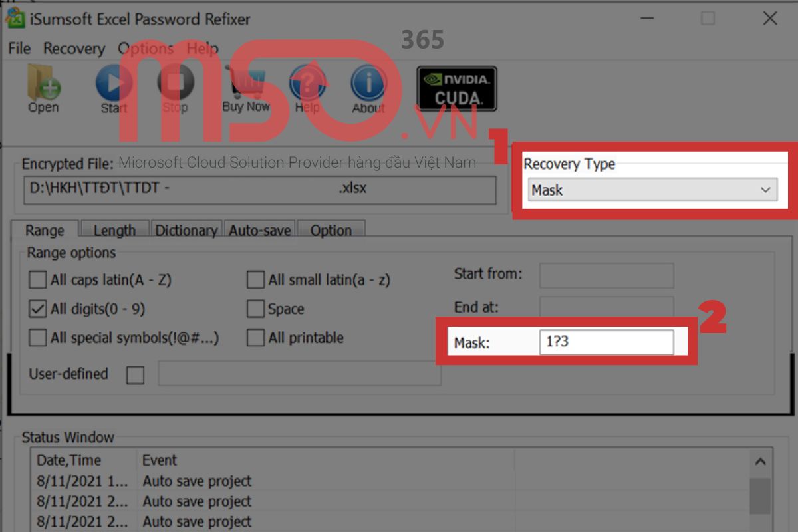Close the iSumsoft window
Screen dimensions: 798x532
770,19
